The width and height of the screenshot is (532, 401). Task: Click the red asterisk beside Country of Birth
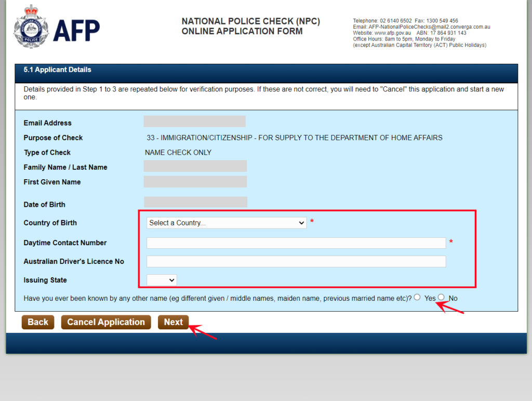[311, 222]
